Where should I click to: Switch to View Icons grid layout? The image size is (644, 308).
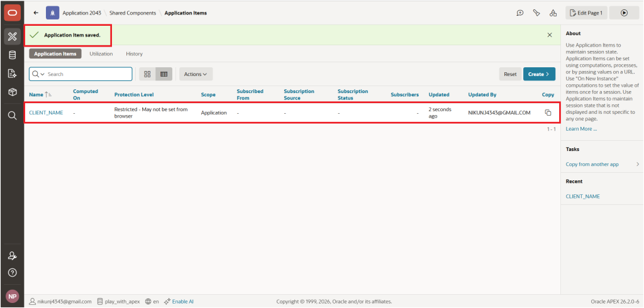click(x=147, y=74)
